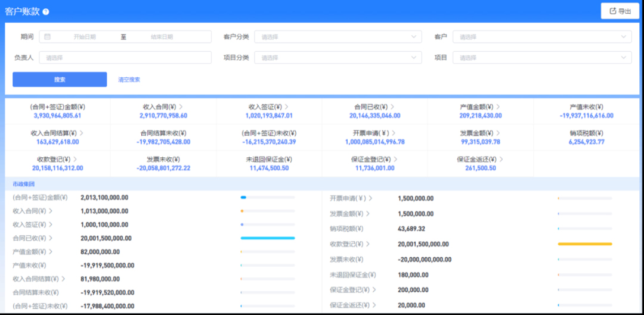Click the 导出 export button

620,11
